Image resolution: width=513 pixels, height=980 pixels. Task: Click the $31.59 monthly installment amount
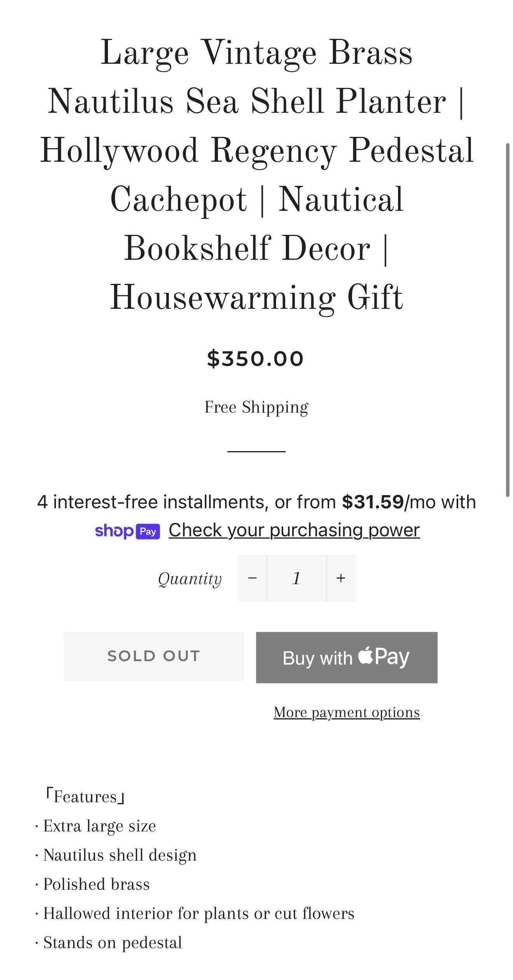tap(373, 502)
